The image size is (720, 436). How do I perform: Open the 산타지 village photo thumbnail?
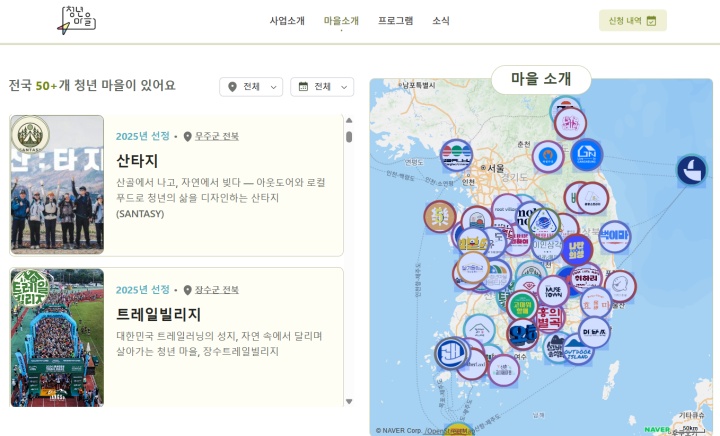tap(57, 184)
